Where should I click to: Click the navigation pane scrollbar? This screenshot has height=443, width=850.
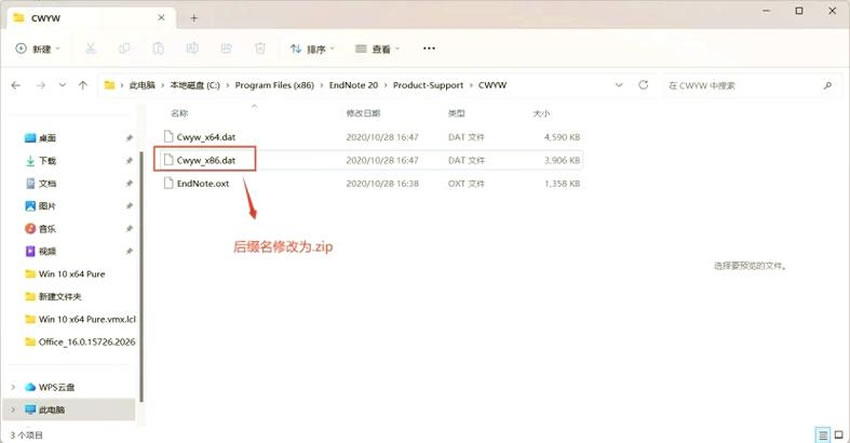tap(141, 277)
